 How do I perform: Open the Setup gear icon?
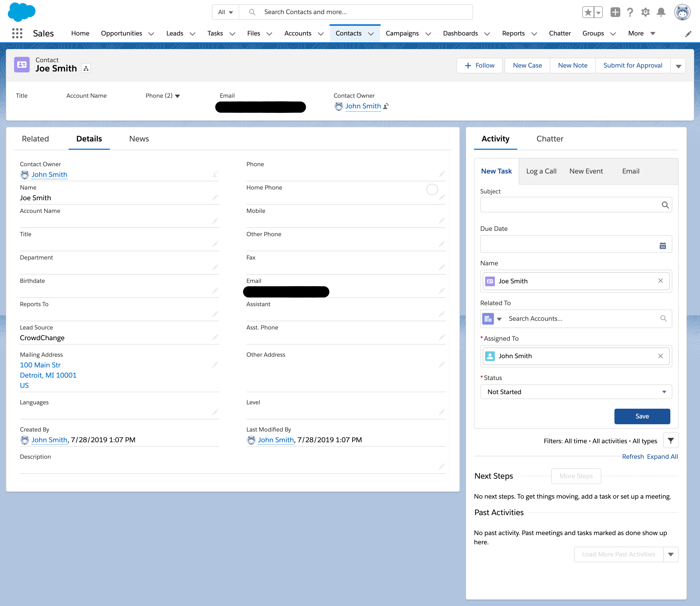pyautogui.click(x=645, y=12)
